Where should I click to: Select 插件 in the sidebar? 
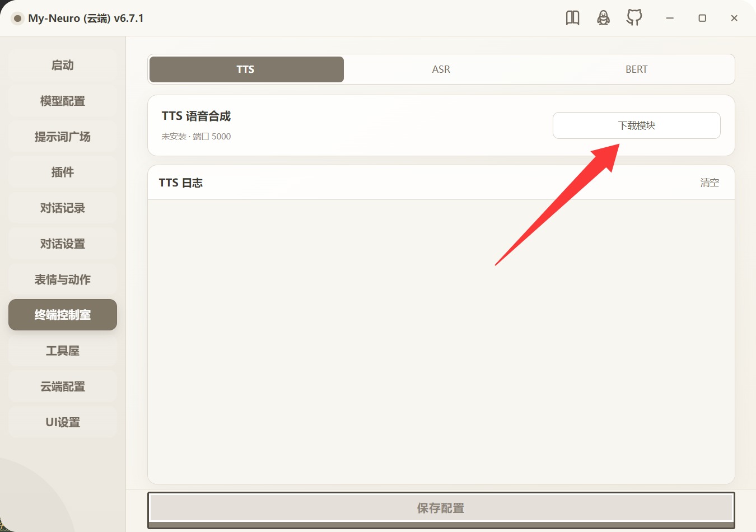coord(63,172)
